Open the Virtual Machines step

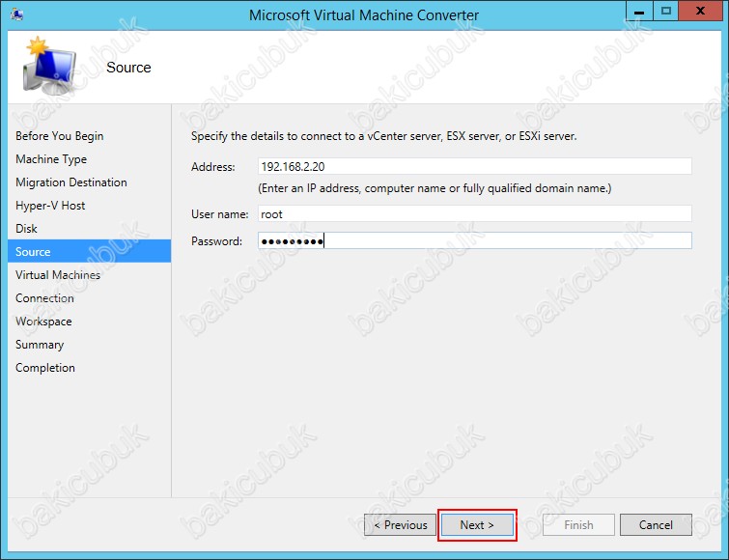pyautogui.click(x=58, y=274)
